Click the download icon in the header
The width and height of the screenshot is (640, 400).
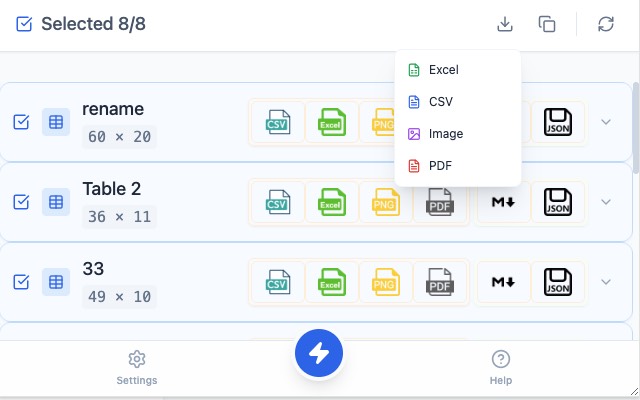click(505, 24)
